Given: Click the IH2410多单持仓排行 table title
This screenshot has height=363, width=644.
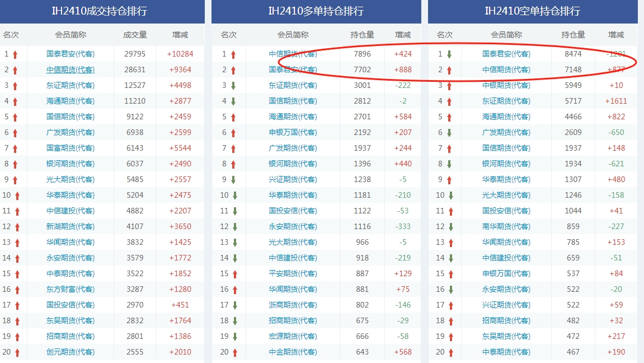Looking at the screenshot, I should click(316, 11).
